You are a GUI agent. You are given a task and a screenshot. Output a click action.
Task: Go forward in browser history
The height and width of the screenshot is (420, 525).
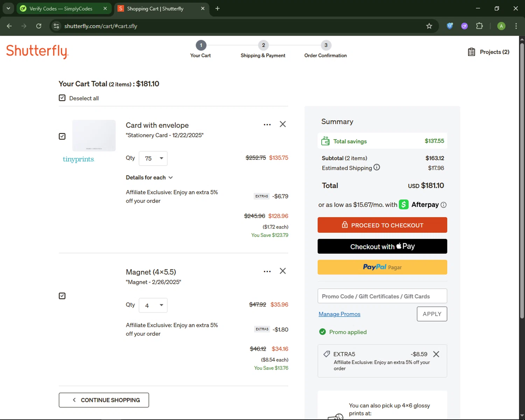[24, 26]
